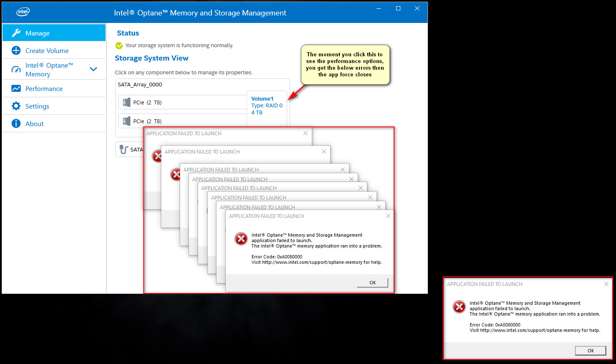Image resolution: width=616 pixels, height=364 pixels.
Task: Click the green status checkmark icon
Action: point(119,45)
